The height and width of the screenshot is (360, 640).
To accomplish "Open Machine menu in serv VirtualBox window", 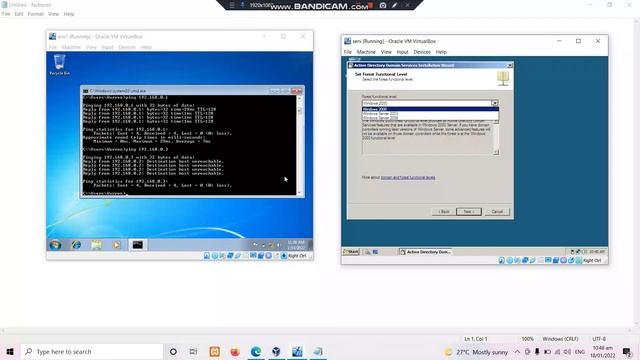I will [366, 52].
